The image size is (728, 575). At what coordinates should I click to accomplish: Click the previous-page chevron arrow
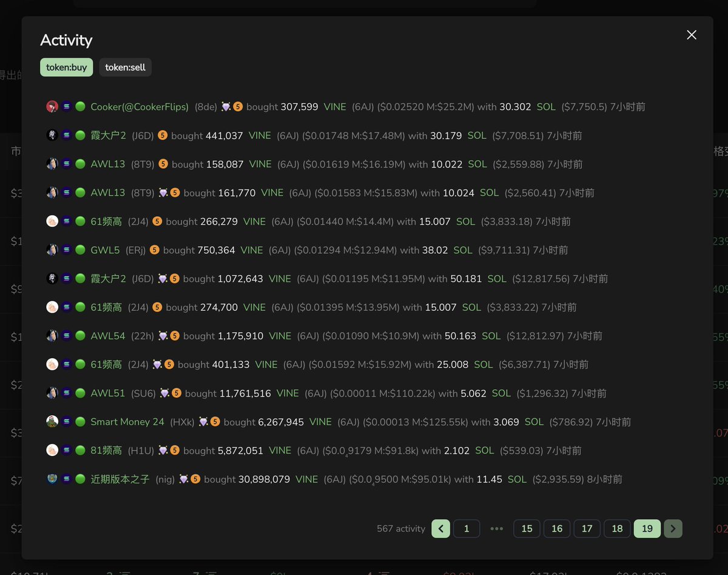point(440,528)
